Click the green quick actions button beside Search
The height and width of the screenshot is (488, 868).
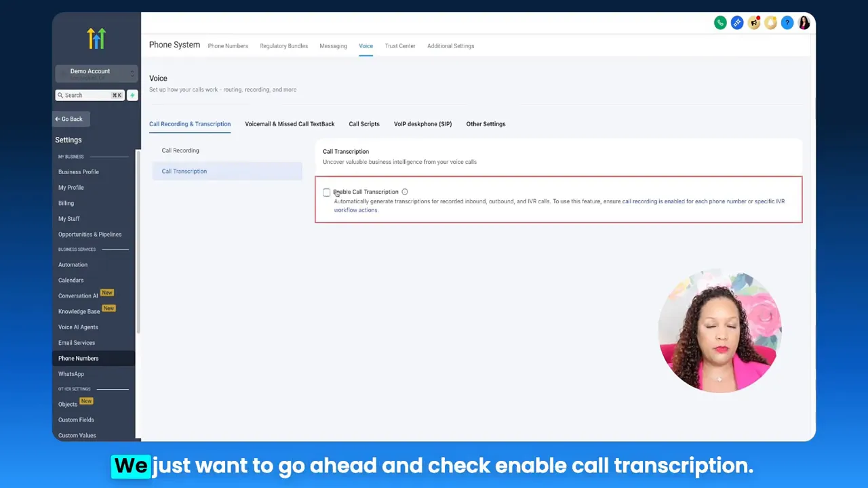132,96
